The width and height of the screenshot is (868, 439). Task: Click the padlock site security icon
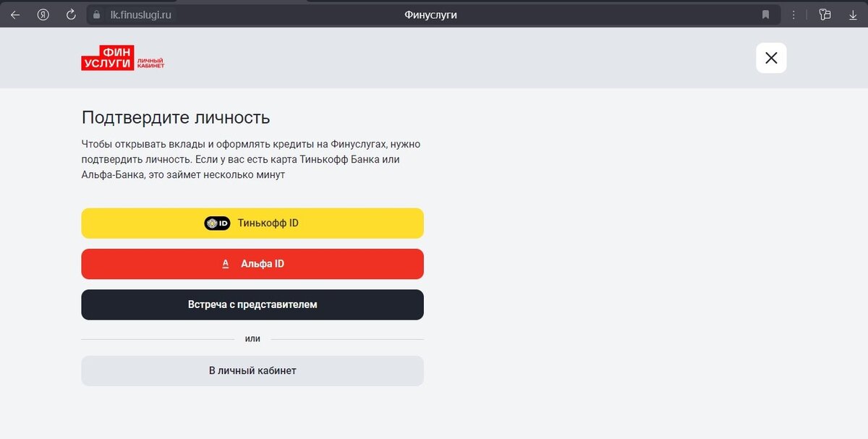pyautogui.click(x=95, y=14)
